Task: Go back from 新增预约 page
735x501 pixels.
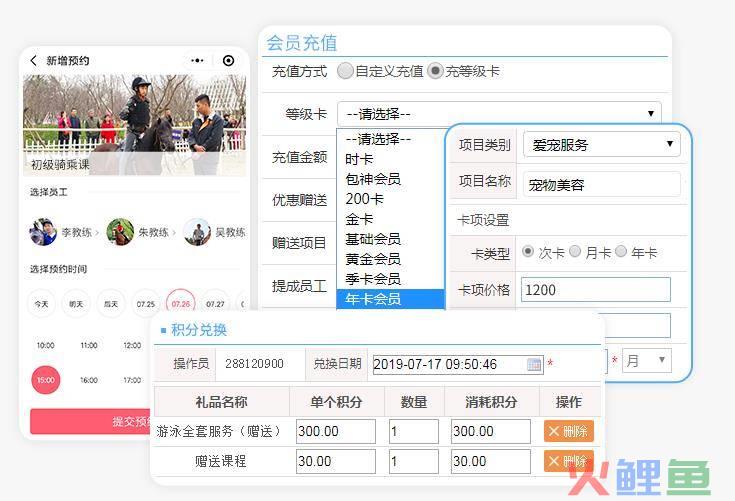Action: click(x=34, y=60)
